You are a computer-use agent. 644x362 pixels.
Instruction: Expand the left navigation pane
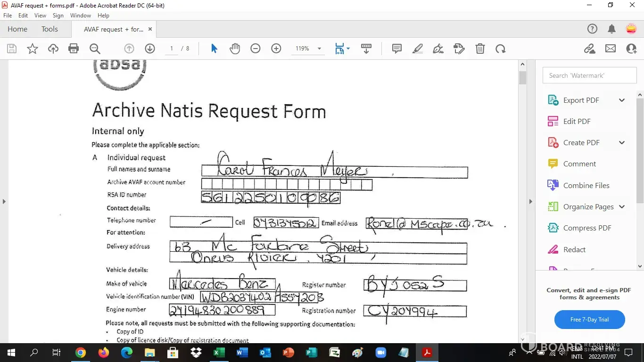pyautogui.click(x=4, y=201)
